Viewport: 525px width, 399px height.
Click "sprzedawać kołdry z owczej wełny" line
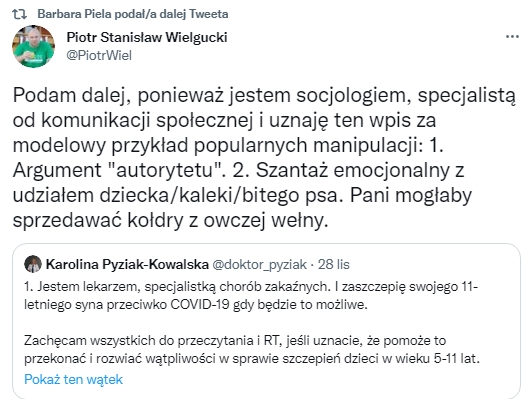click(x=170, y=220)
